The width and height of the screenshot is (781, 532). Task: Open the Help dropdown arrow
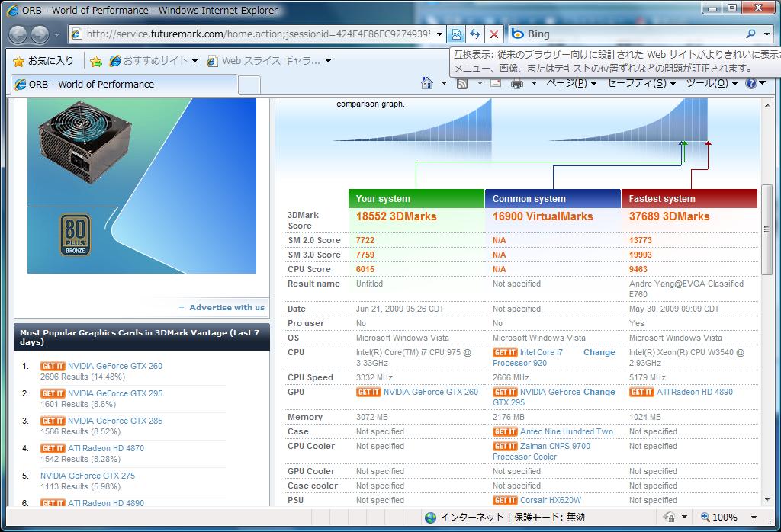tap(763, 83)
